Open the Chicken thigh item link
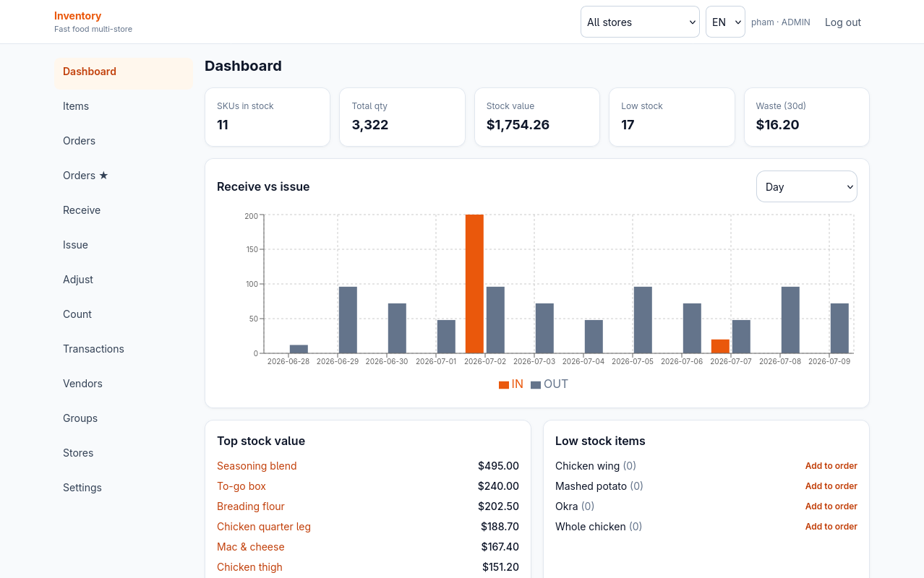The width and height of the screenshot is (924, 578). (249, 567)
